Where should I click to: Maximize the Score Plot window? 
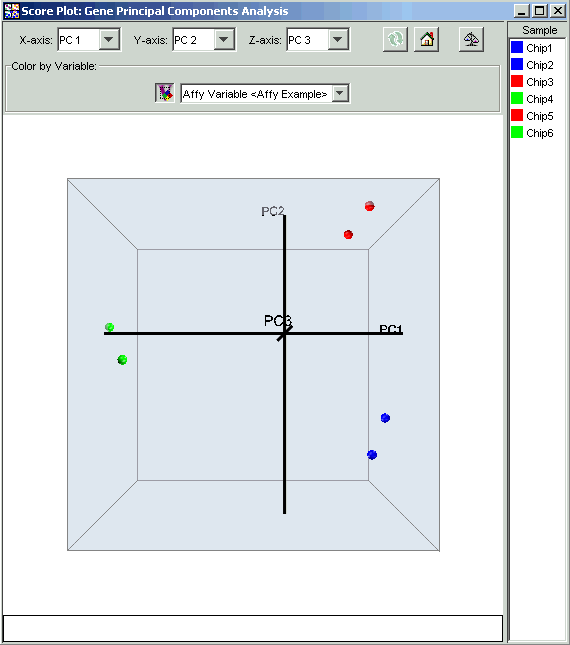click(540, 10)
